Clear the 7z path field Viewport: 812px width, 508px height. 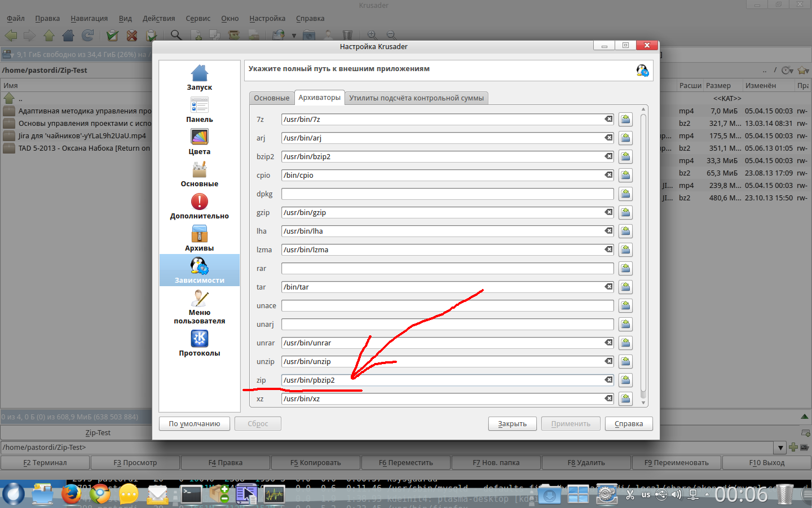tap(608, 119)
